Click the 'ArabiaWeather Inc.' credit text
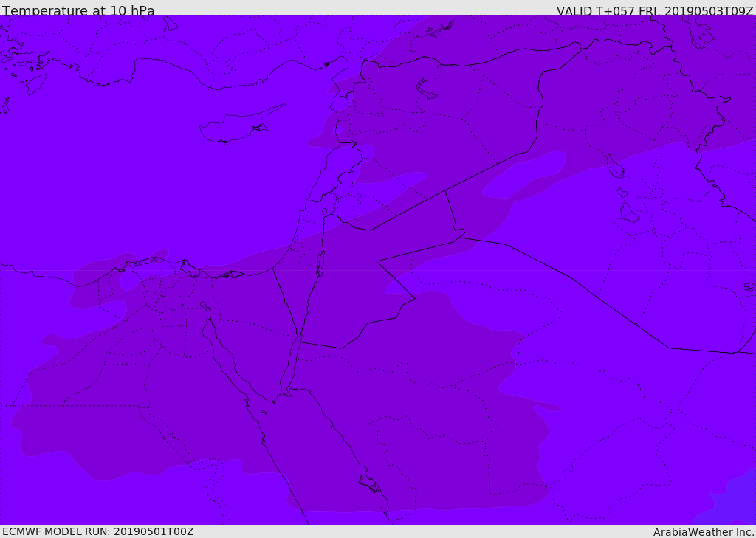 pyautogui.click(x=704, y=532)
